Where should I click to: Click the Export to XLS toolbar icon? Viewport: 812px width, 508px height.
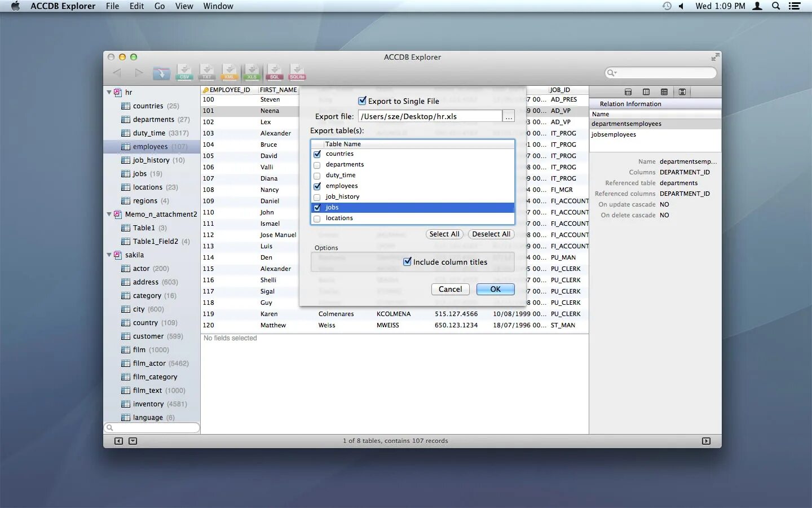pos(252,72)
